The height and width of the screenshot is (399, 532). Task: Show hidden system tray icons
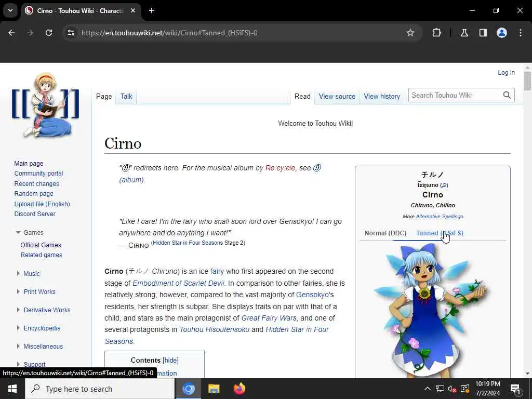[428, 389]
